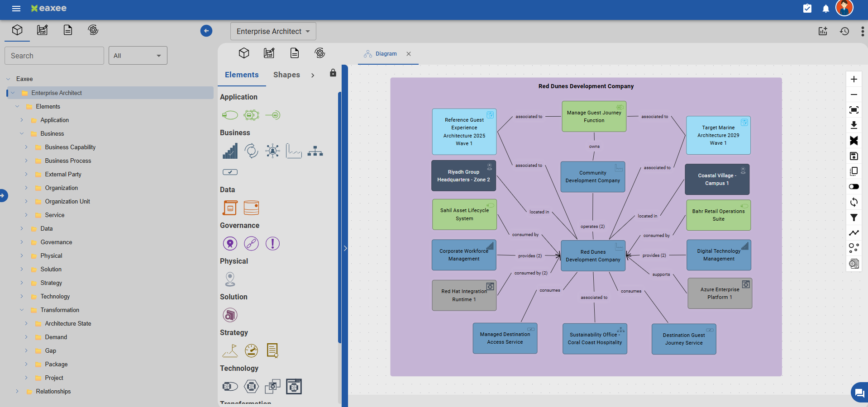This screenshot has height=407, width=868.
Task: Open the notifications bell
Action: tap(826, 9)
